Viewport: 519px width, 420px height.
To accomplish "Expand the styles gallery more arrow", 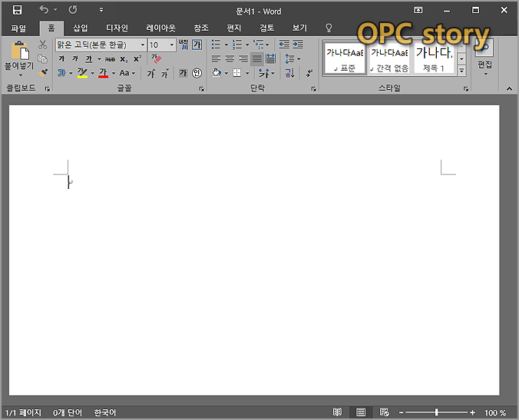I will click(x=461, y=71).
